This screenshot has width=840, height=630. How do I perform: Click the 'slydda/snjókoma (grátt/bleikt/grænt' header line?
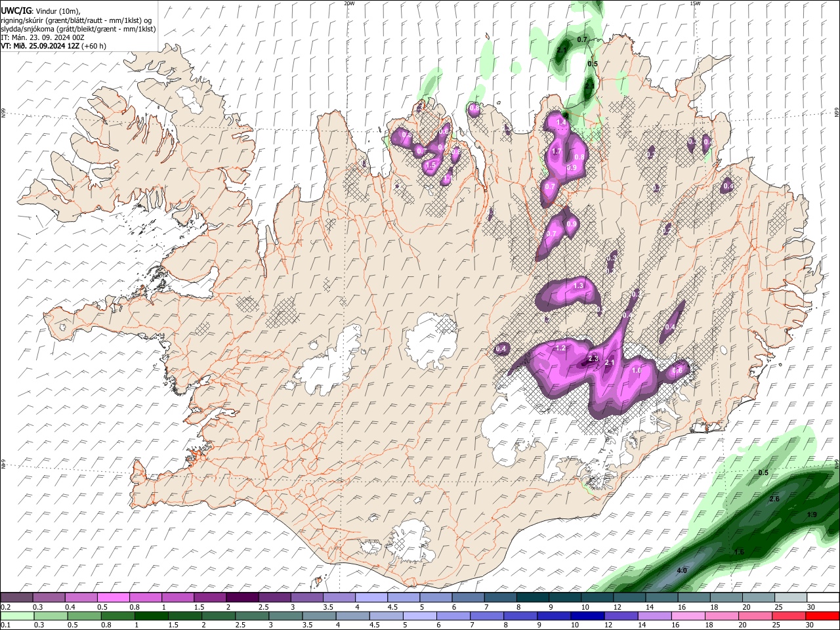pos(78,29)
